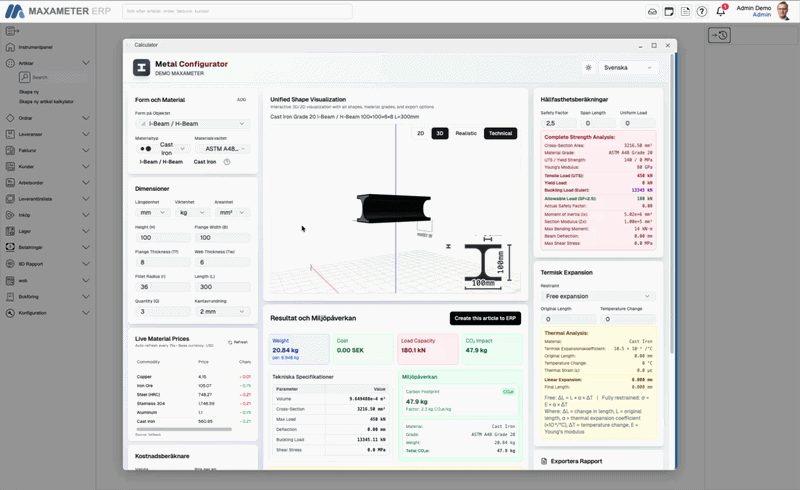Screen dimensions: 800x490
Task: Focus the Flange Width (B) input field
Action: (x=222, y=237)
